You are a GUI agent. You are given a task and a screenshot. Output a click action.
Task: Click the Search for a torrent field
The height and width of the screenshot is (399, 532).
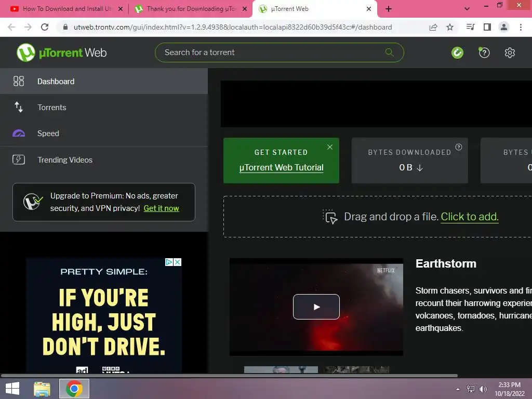[x=279, y=52]
